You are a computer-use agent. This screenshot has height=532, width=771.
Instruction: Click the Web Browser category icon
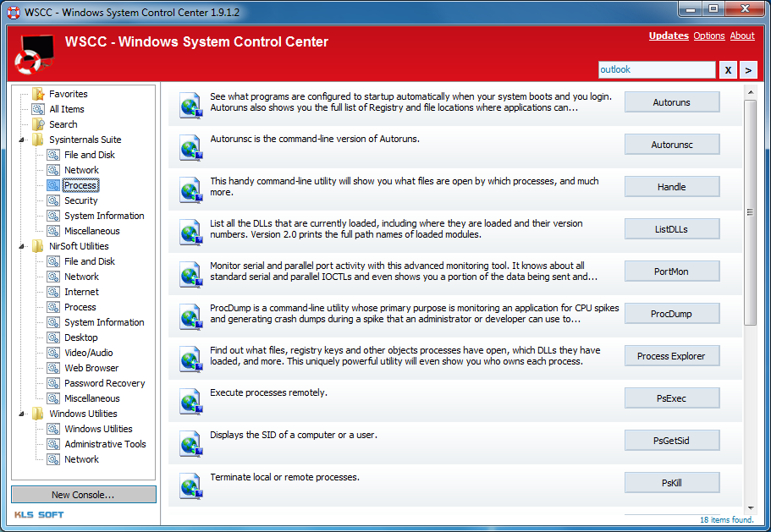point(53,368)
